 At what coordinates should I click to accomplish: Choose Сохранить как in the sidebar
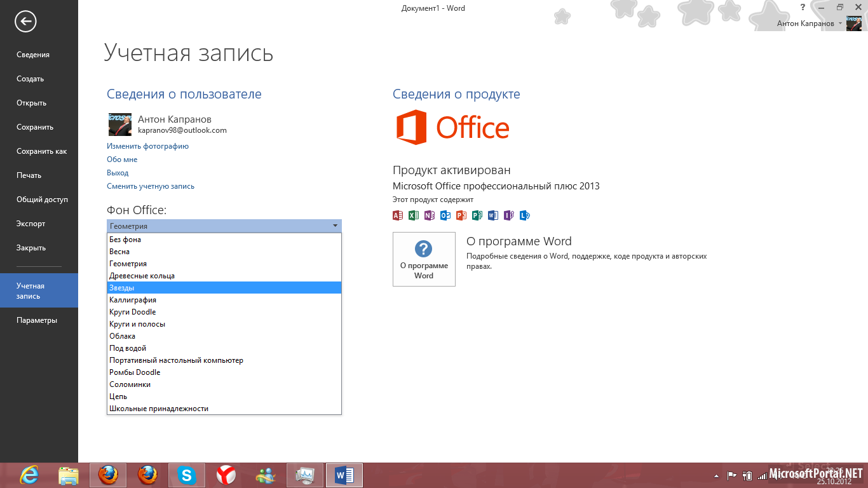[39, 151]
